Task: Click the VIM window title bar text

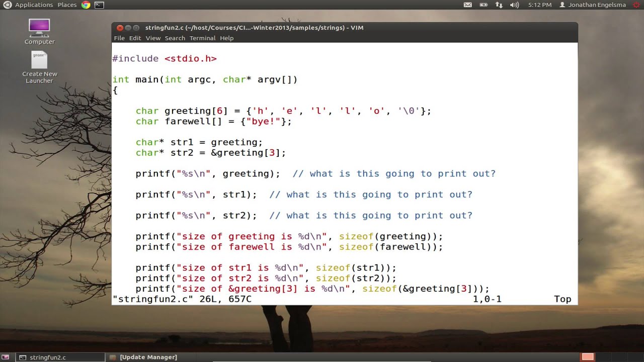Action: coord(254,28)
